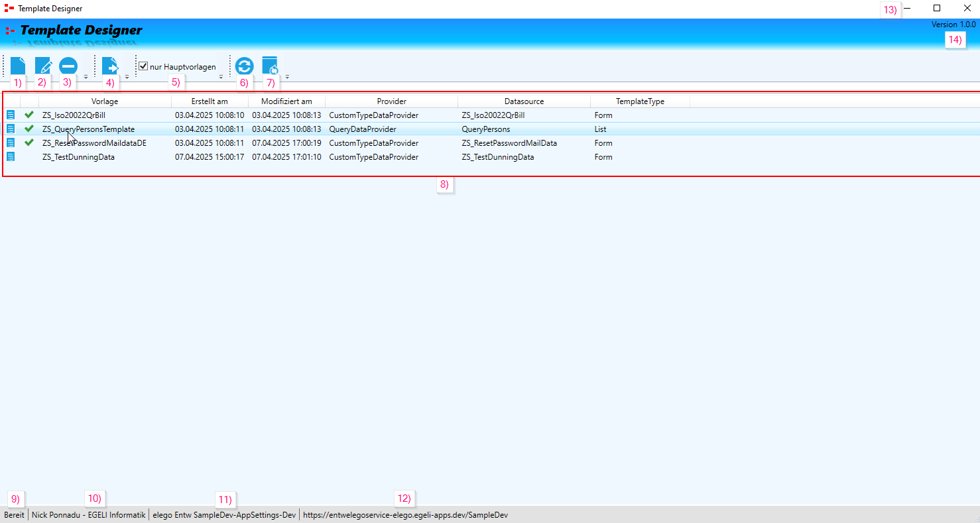Sort by the 'TemplateType' column header
980x523 pixels.
[640, 101]
